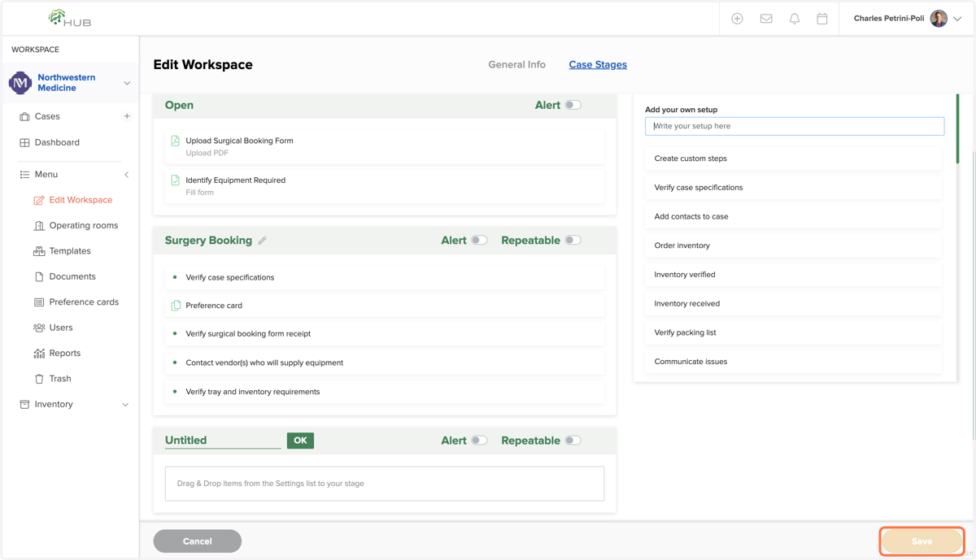Click the Cases briefcase icon
The width and height of the screenshot is (976, 560).
(24, 116)
